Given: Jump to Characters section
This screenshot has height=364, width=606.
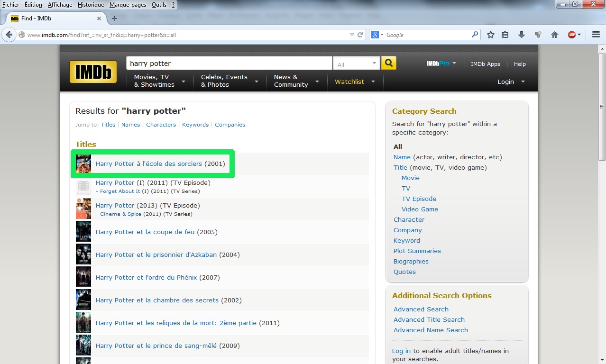Looking at the screenshot, I should tap(161, 125).
